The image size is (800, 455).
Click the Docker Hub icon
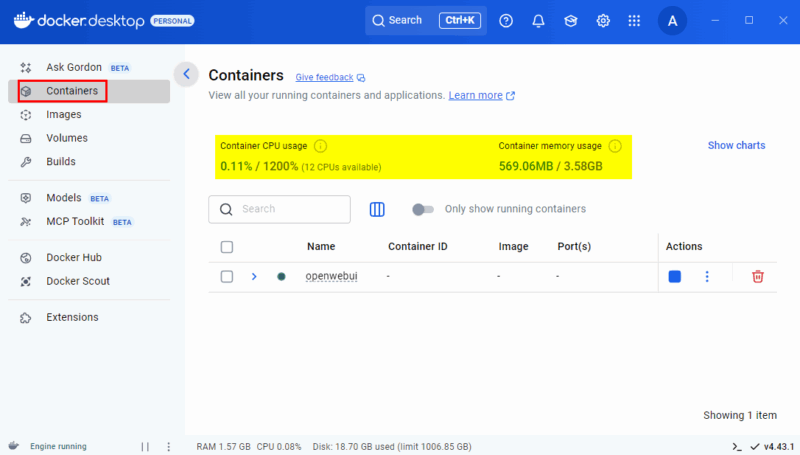coord(26,258)
